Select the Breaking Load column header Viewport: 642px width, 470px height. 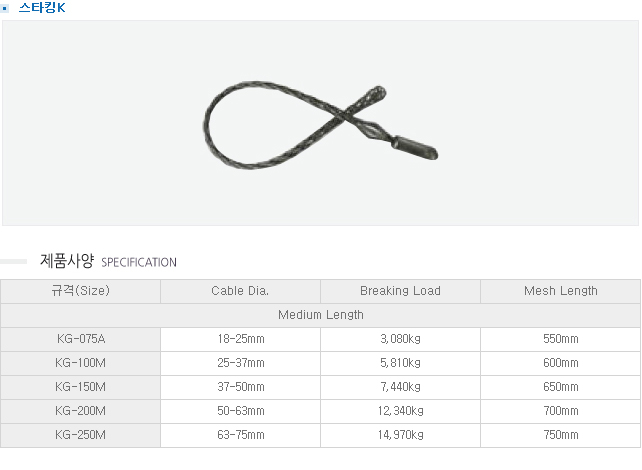[x=400, y=291]
